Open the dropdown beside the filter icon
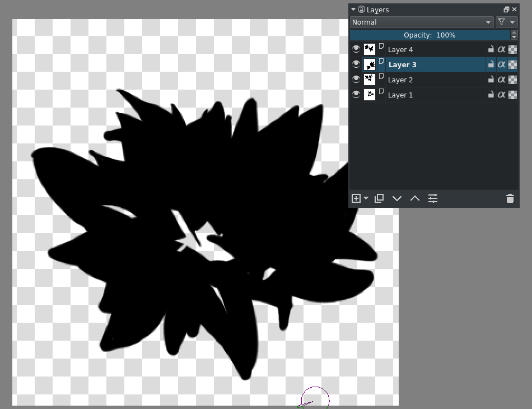532x409 pixels. pyautogui.click(x=512, y=22)
